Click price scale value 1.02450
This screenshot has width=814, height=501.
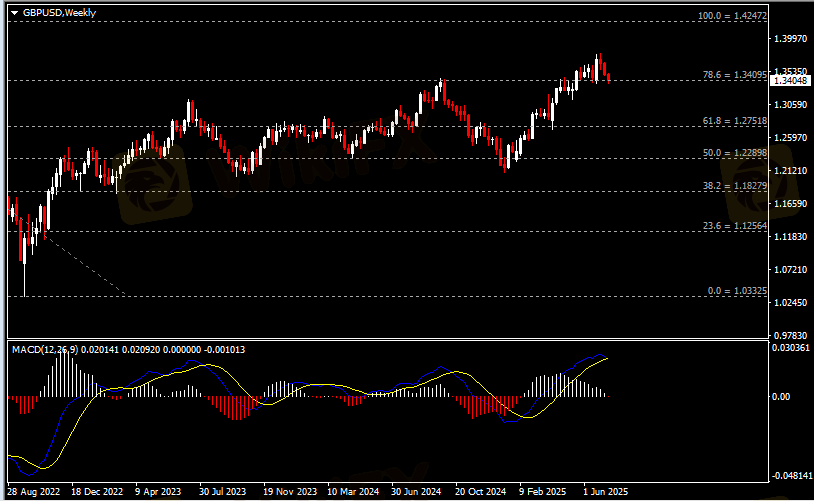791,302
